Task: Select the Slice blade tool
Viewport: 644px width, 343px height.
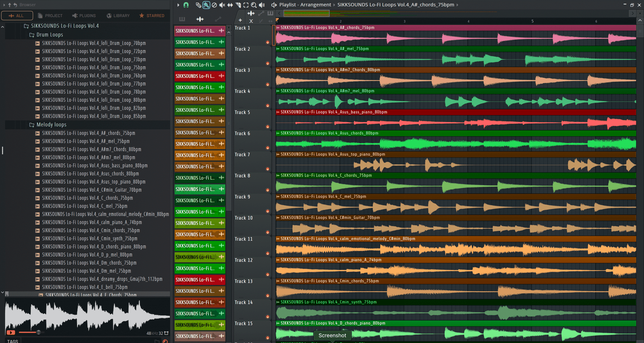Action: 238,5
